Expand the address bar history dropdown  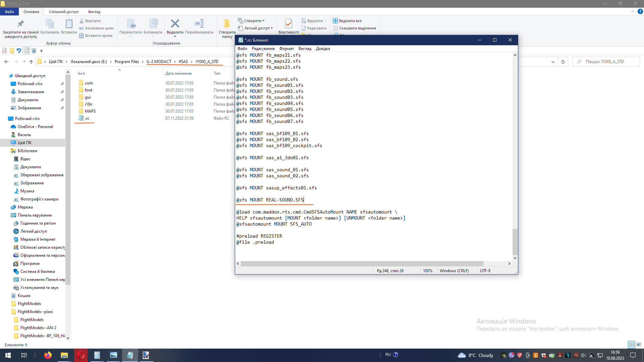(x=553, y=62)
